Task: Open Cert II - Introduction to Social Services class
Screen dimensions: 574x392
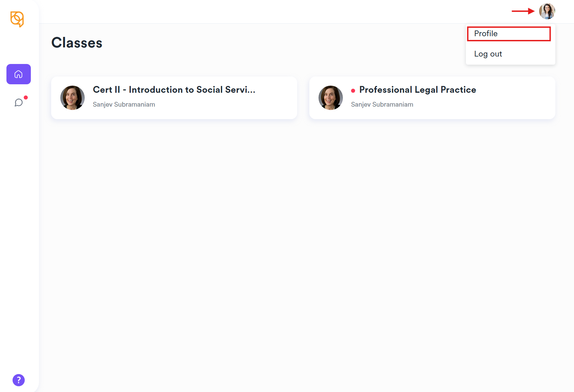Action: (x=173, y=90)
